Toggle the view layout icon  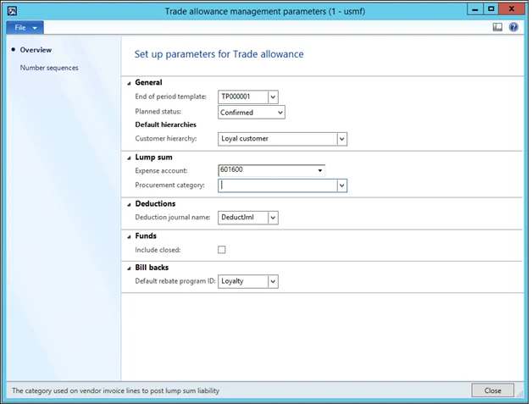497,27
